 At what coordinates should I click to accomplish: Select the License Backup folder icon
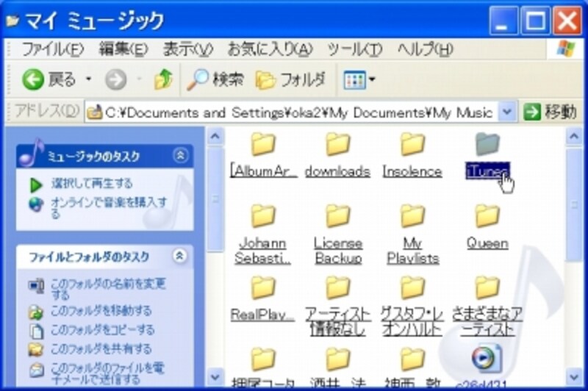(337, 216)
